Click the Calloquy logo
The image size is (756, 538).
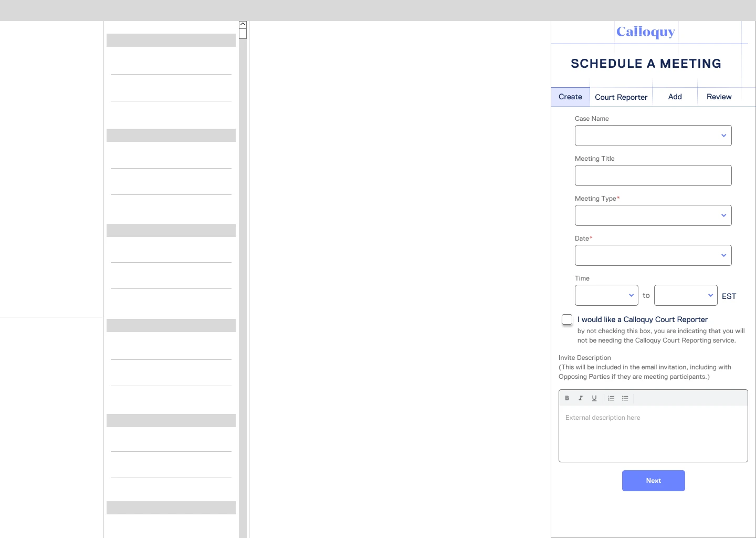tap(646, 32)
